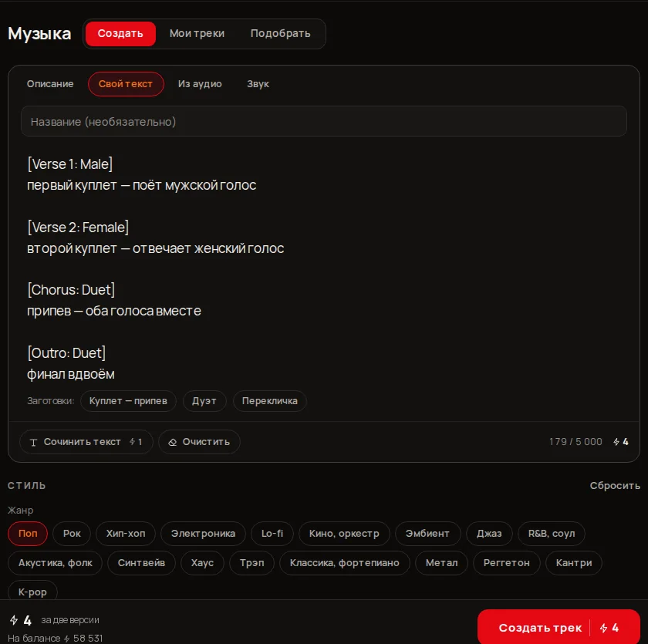This screenshot has height=644, width=648.
Task: Click the text cursor icon in Сочинить текст
Action: (x=33, y=443)
